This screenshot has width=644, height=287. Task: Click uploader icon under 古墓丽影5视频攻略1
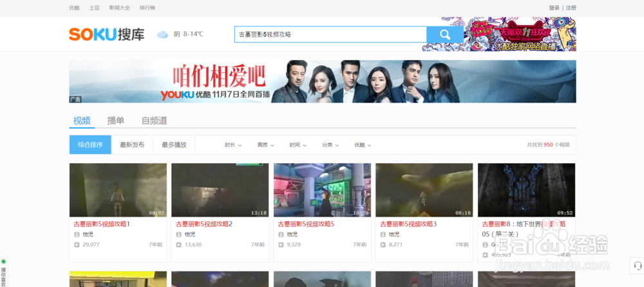pos(77,234)
